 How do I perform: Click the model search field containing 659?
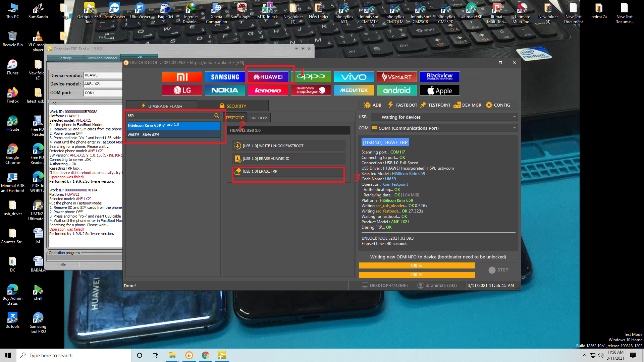(x=170, y=116)
